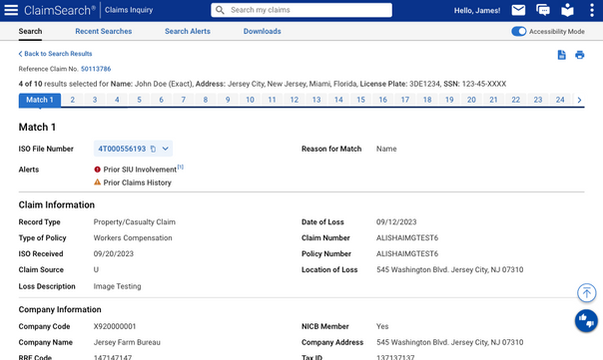Select match tab 14
Viewport: 603px width, 360px height.
(338, 100)
